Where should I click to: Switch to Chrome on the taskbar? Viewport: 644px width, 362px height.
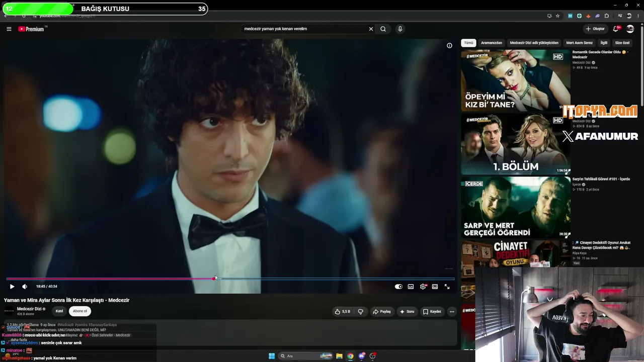point(350,356)
